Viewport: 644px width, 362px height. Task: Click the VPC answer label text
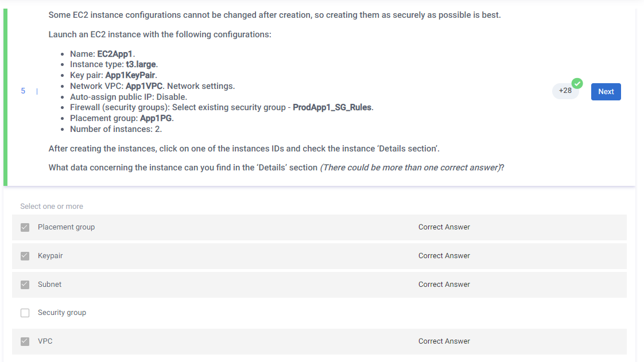(x=45, y=341)
